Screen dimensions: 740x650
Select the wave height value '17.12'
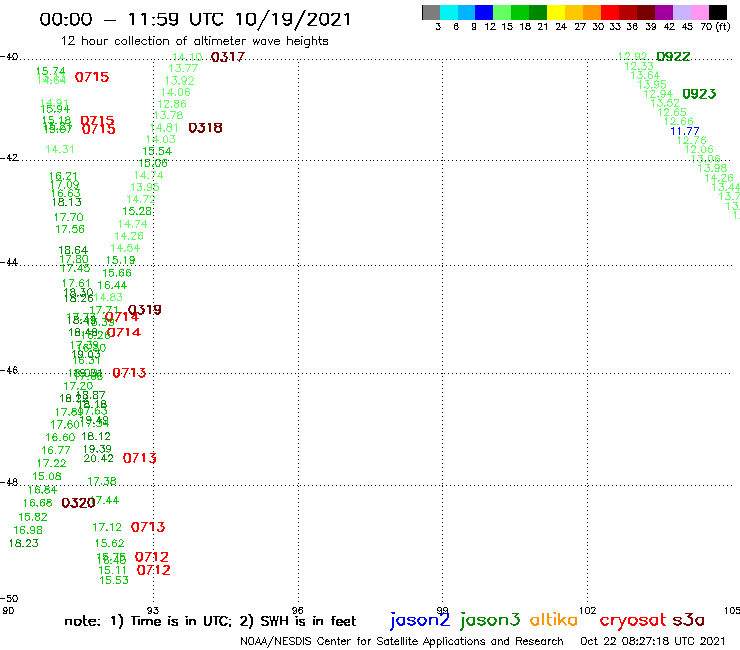[x=107, y=527]
